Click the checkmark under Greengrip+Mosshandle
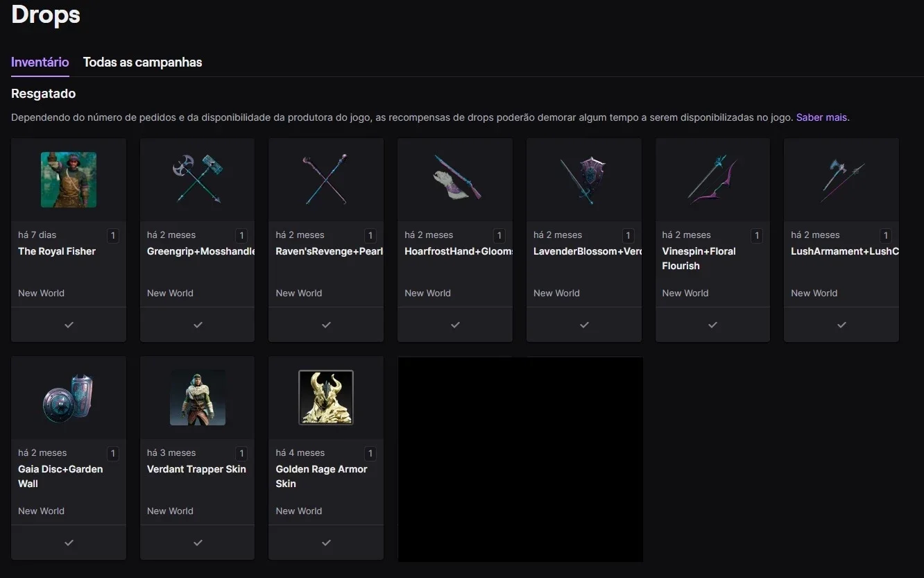924x578 pixels. [198, 325]
